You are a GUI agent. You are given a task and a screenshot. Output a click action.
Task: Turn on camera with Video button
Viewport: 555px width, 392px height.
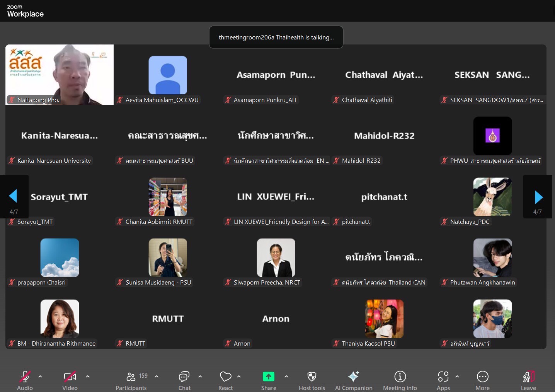pos(70,377)
